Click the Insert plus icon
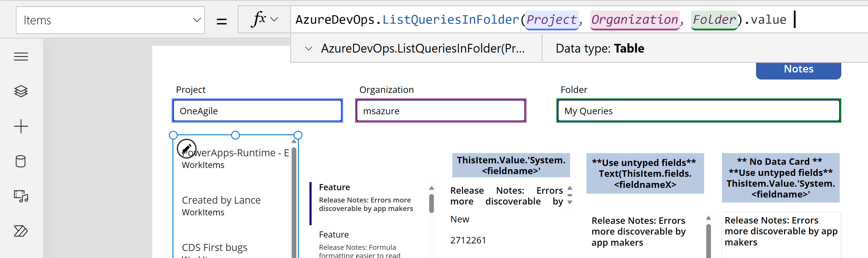 (x=21, y=126)
